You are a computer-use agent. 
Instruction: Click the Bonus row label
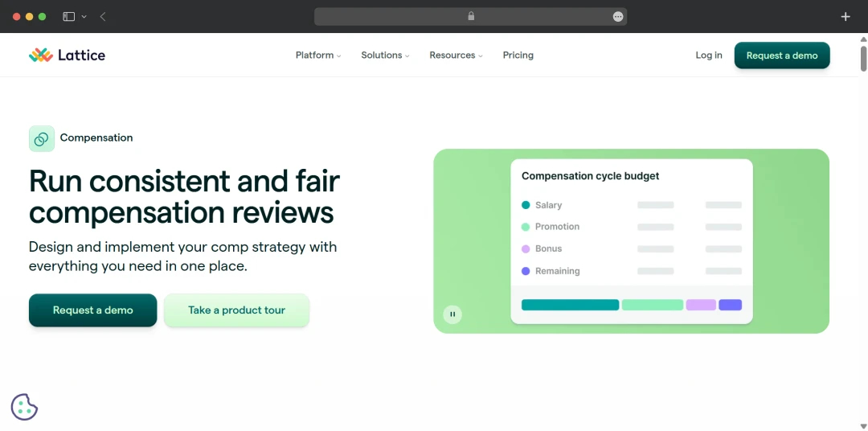pyautogui.click(x=549, y=248)
